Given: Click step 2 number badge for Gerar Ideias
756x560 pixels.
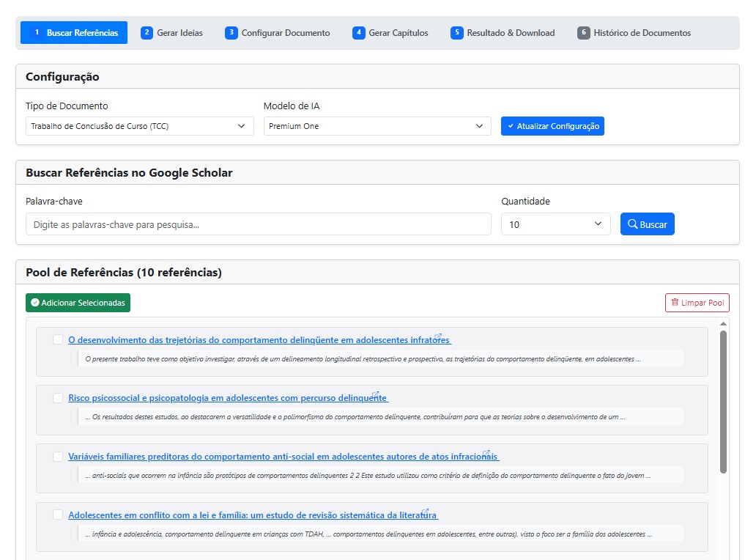Looking at the screenshot, I should [147, 33].
